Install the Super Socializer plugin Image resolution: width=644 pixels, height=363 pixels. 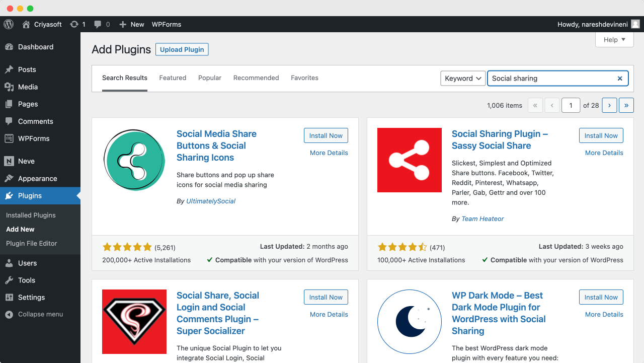pyautogui.click(x=326, y=297)
